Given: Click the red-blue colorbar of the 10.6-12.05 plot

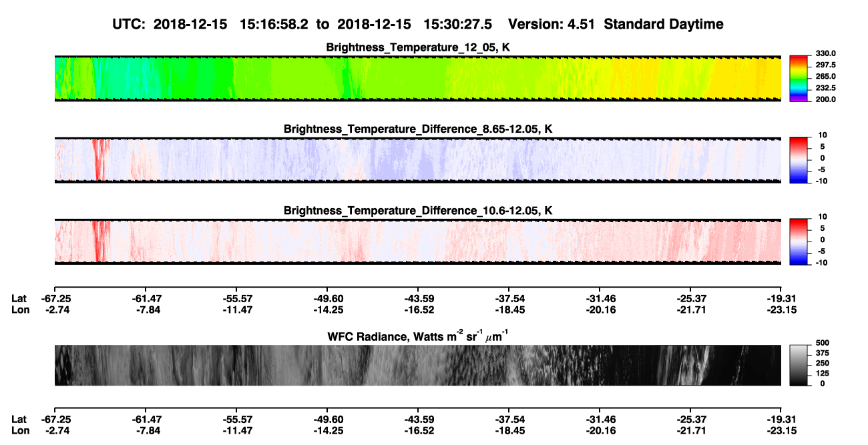Looking at the screenshot, I should coord(799,240).
